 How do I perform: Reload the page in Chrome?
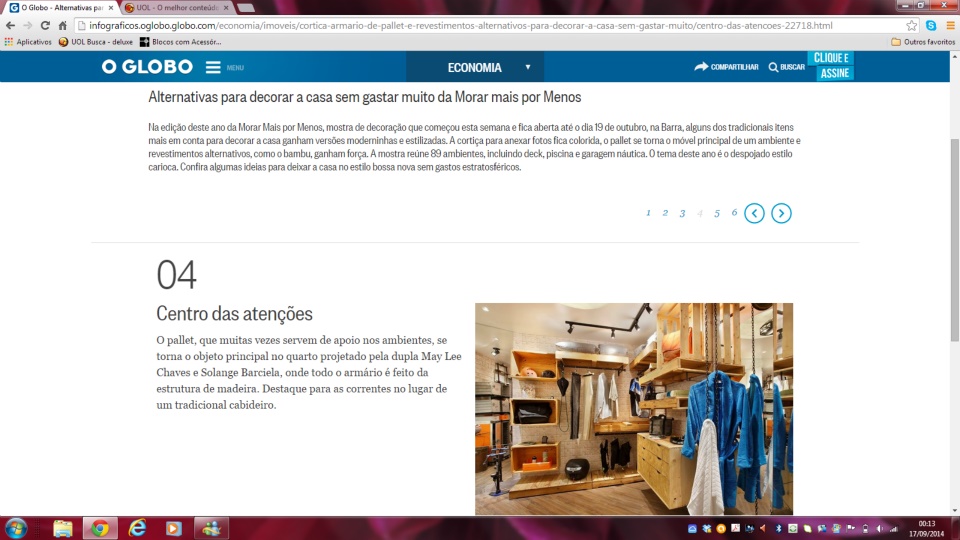tap(45, 25)
